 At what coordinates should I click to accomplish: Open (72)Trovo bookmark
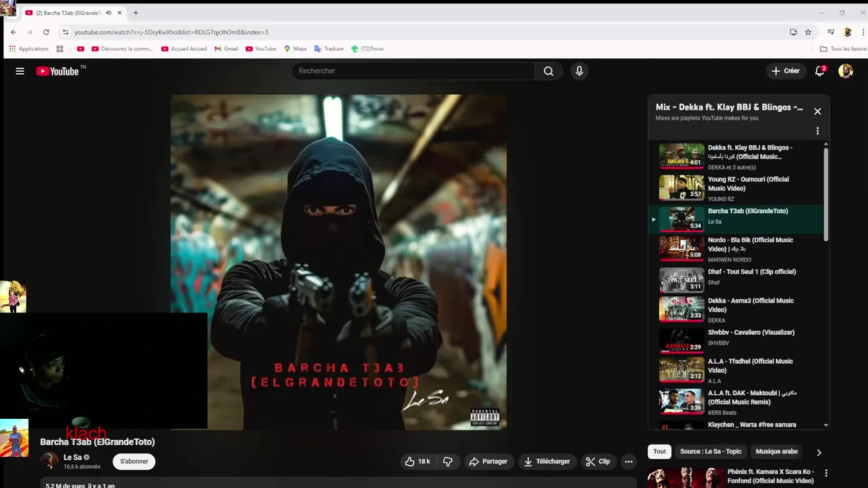367,49
